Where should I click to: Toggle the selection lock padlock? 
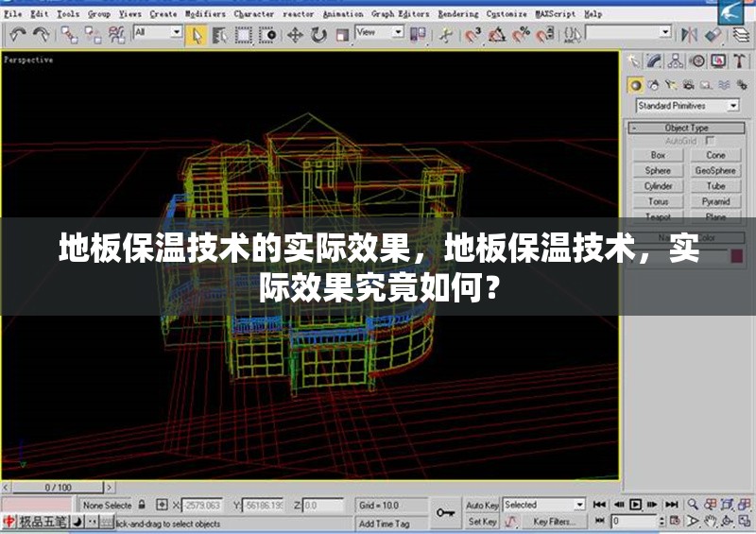point(142,506)
